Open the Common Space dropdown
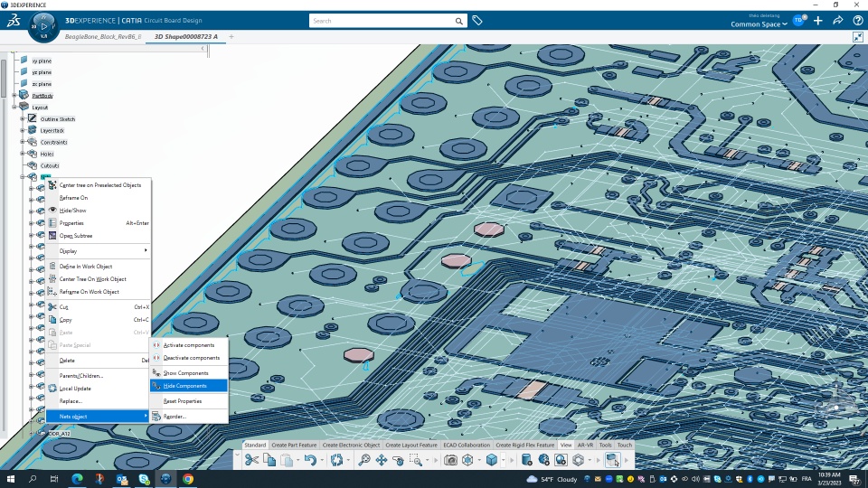The height and width of the screenshot is (488, 868). [759, 24]
